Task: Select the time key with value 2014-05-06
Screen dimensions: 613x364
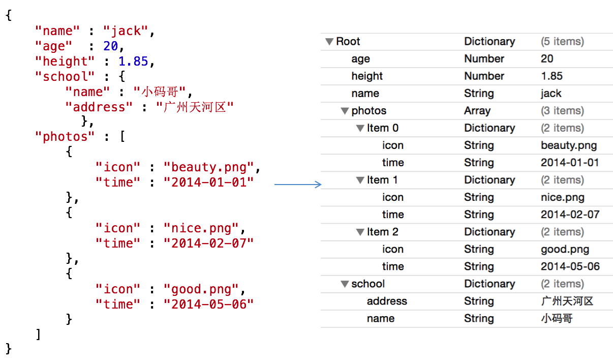Action: (x=393, y=266)
